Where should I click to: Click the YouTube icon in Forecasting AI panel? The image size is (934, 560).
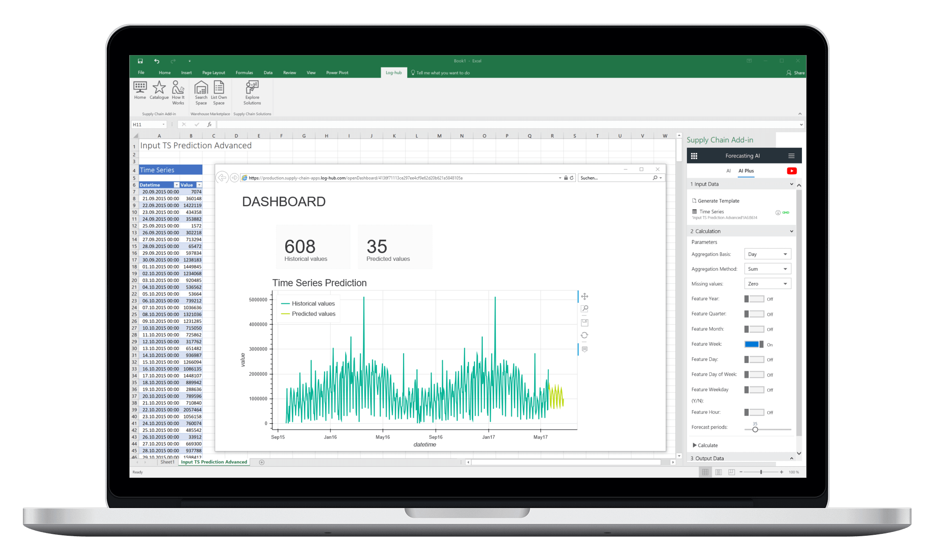(792, 171)
